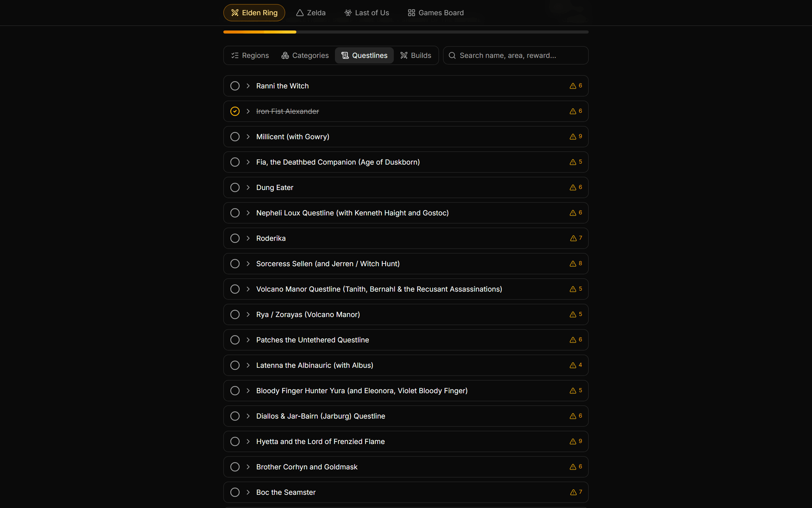The image size is (812, 508).
Task: Focus the search name, area, reward field
Action: pos(516,56)
